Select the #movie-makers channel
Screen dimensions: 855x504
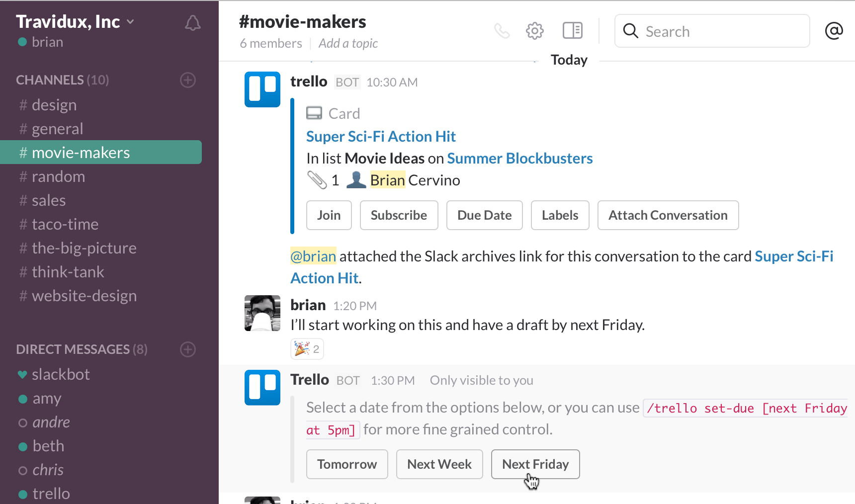[101, 153]
